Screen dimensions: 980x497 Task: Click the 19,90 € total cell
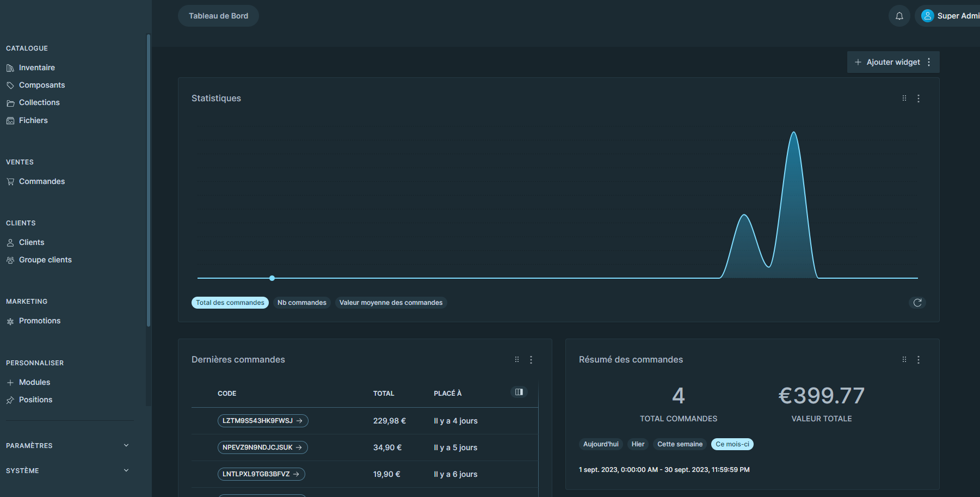(387, 474)
